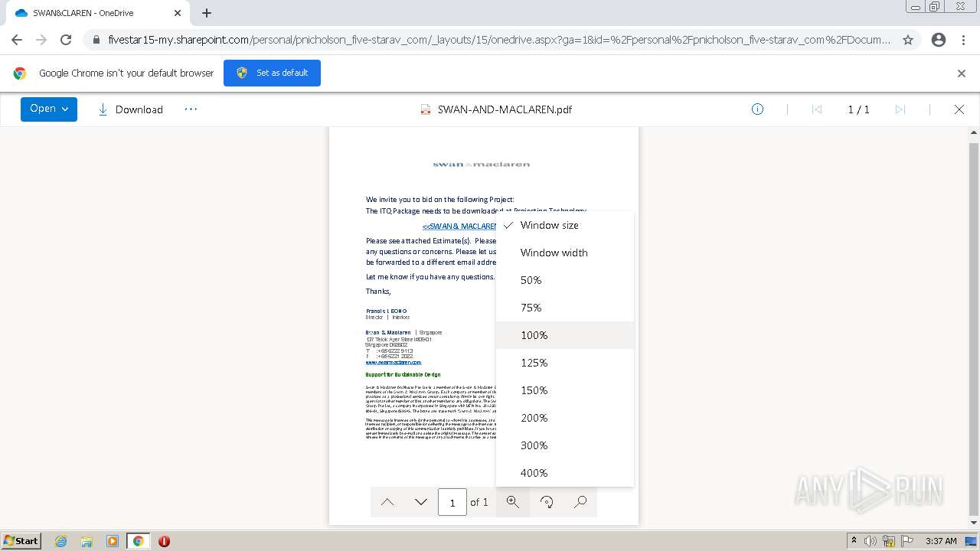This screenshot has width=980, height=551.
Task: Go to next file arrow
Action: [900, 109]
